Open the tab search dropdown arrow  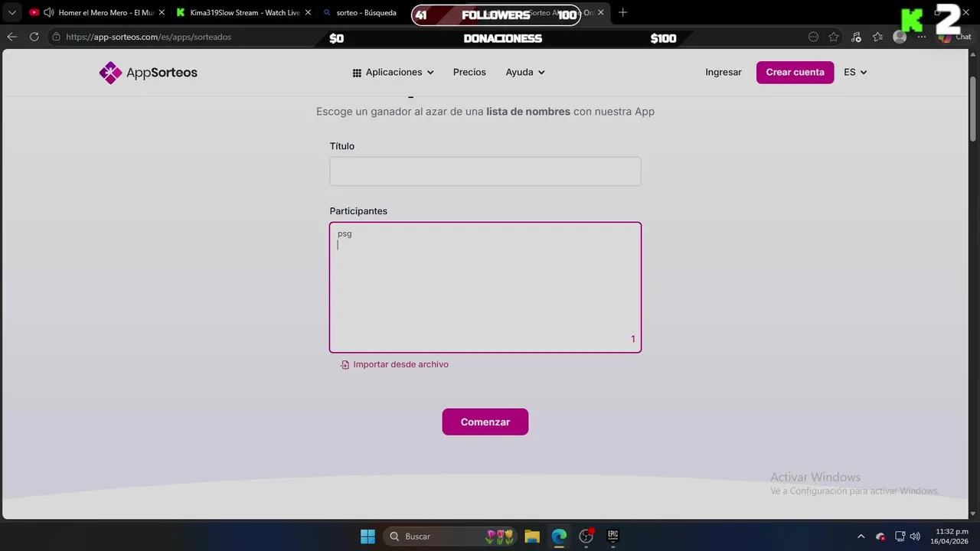11,12
